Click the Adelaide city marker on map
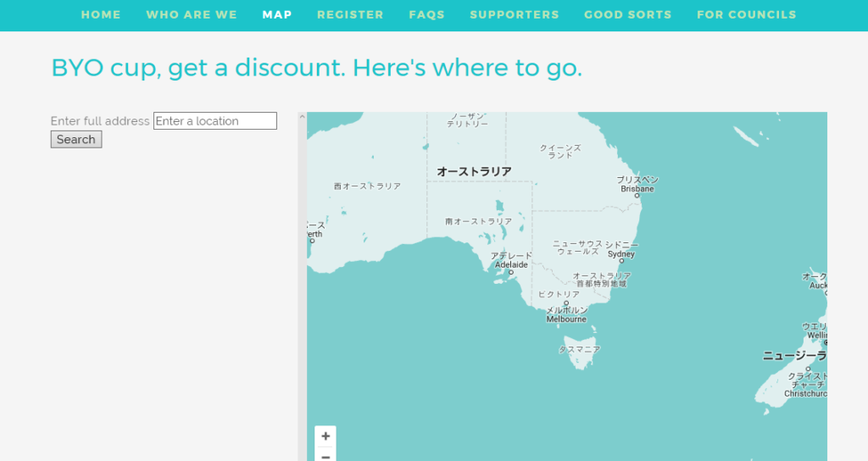Screen dimensions: 868x461 pyautogui.click(x=510, y=272)
